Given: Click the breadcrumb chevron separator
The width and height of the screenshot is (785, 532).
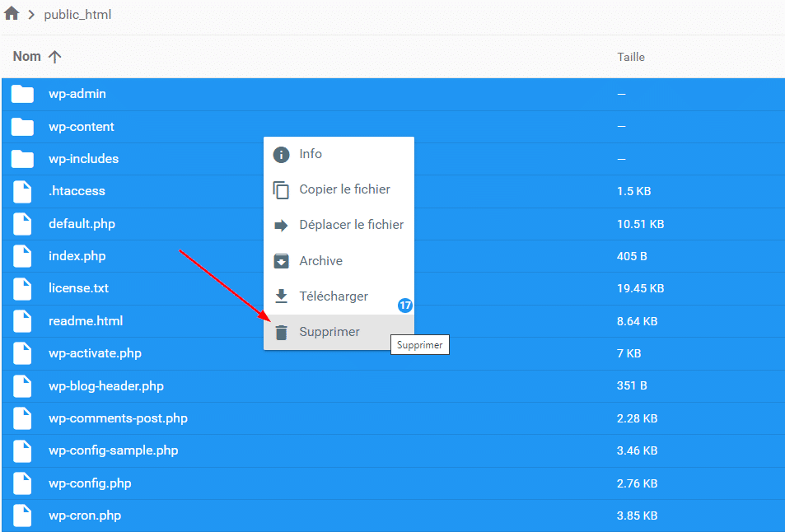Looking at the screenshot, I should point(31,15).
